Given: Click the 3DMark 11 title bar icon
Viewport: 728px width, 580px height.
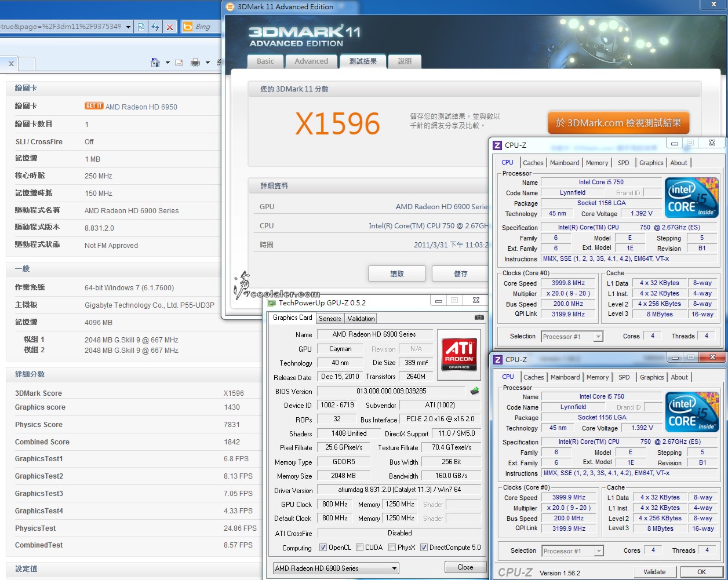Looking at the screenshot, I should (230, 7).
